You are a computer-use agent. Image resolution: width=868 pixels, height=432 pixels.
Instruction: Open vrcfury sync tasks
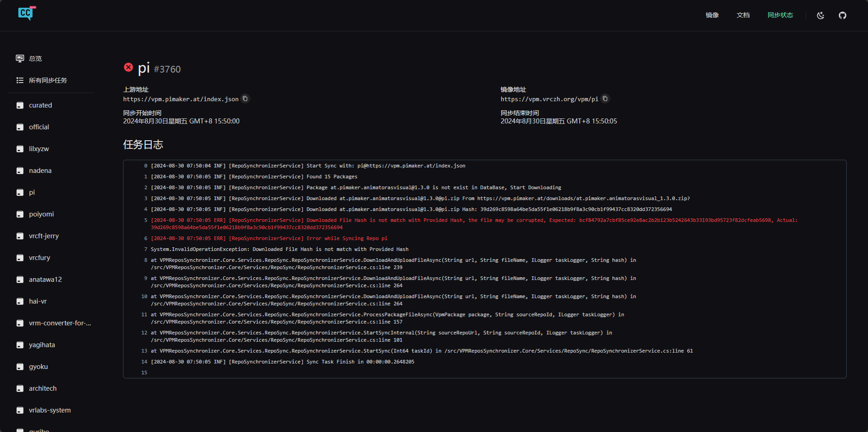(39, 258)
